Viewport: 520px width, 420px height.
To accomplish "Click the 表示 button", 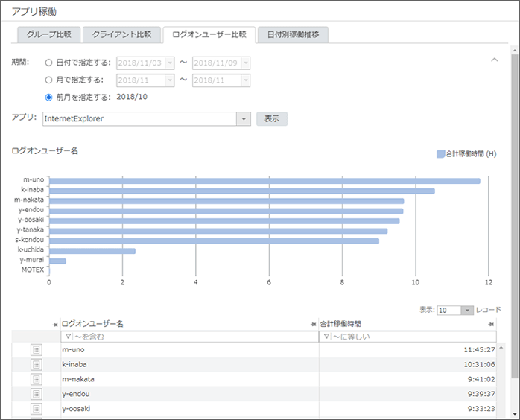I will point(272,118).
